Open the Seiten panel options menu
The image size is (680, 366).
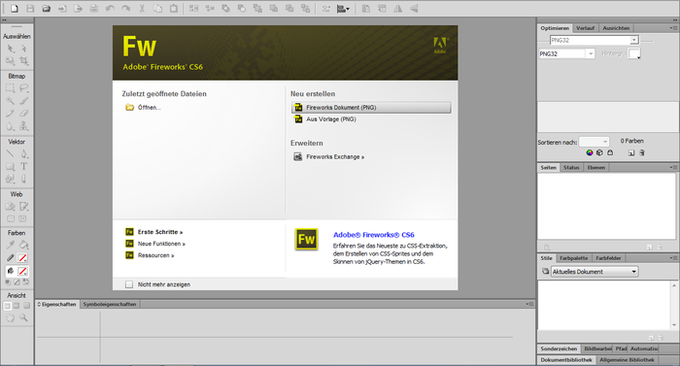(673, 167)
